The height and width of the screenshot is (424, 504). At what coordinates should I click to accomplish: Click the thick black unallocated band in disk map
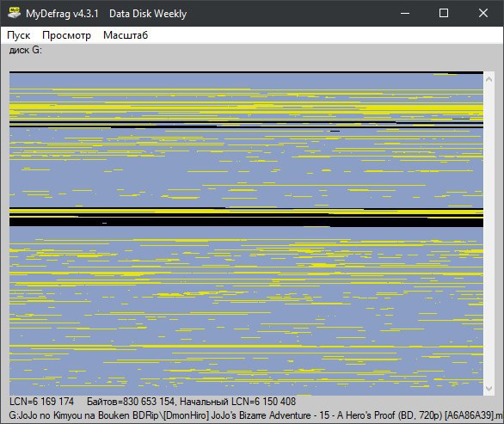point(246,222)
